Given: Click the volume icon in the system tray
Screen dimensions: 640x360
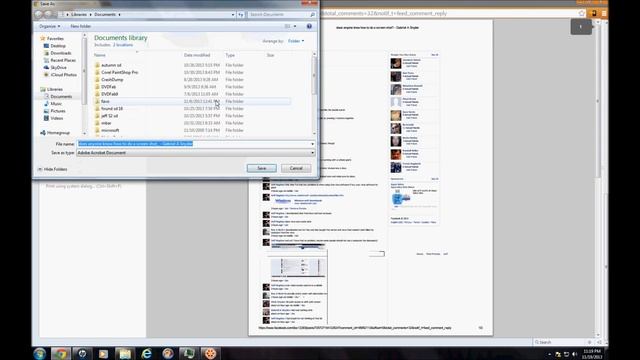Looking at the screenshot, I should click(x=574, y=354).
